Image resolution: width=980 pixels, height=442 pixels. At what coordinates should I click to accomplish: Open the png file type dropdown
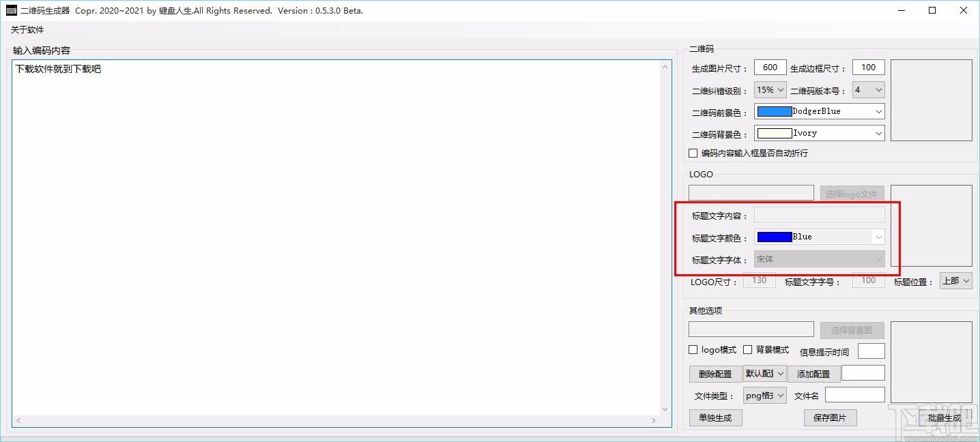pos(765,396)
